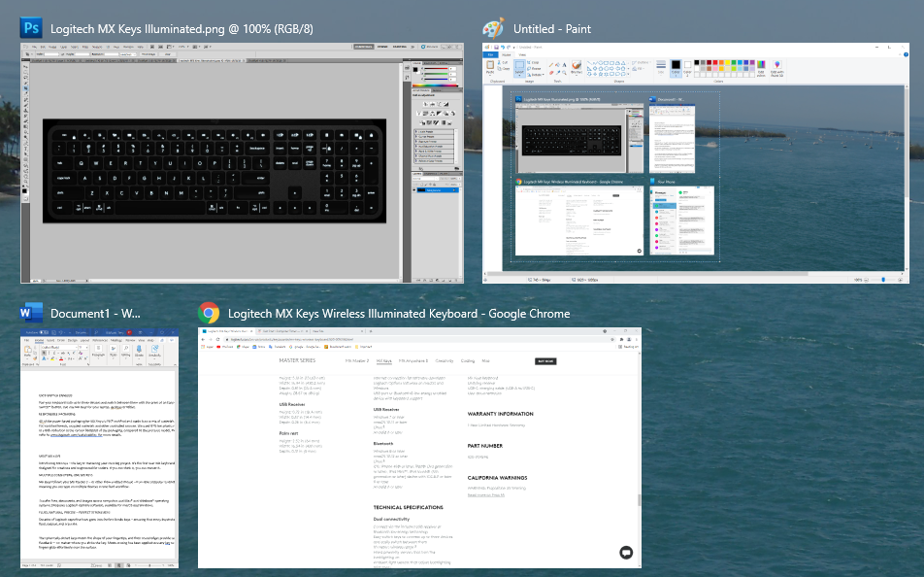Screen dimensions: 924x577
Task: Open the File tab in Paint
Action: point(490,54)
